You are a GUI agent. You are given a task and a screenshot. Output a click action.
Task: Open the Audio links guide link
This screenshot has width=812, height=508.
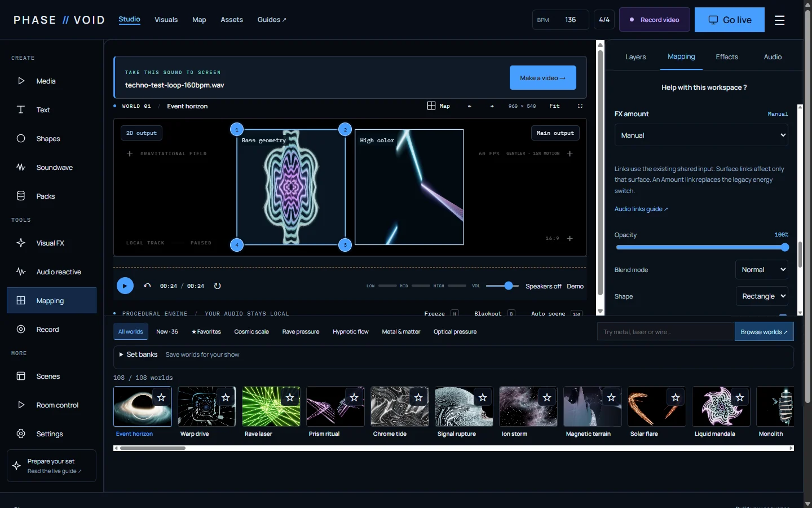point(641,209)
